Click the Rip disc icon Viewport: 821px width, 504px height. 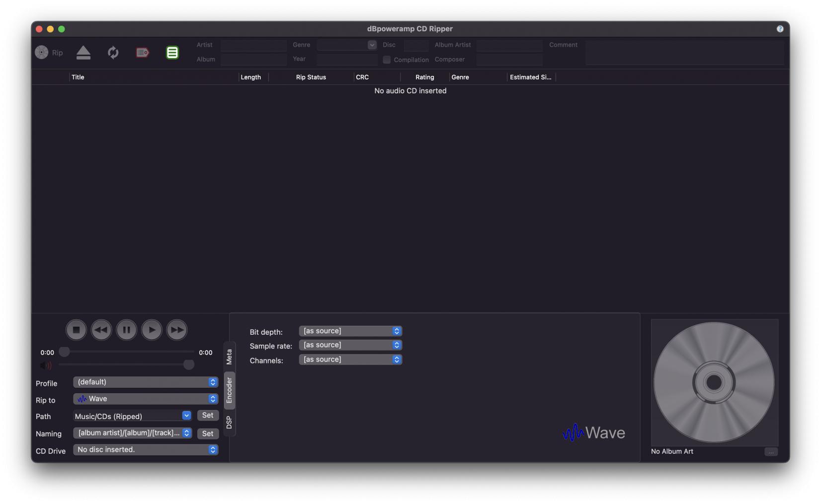(42, 53)
